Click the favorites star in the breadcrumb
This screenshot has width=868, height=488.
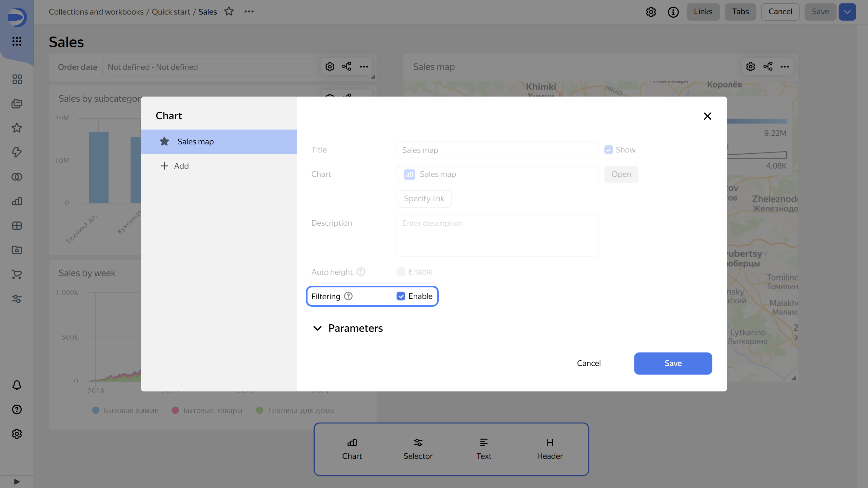click(229, 12)
